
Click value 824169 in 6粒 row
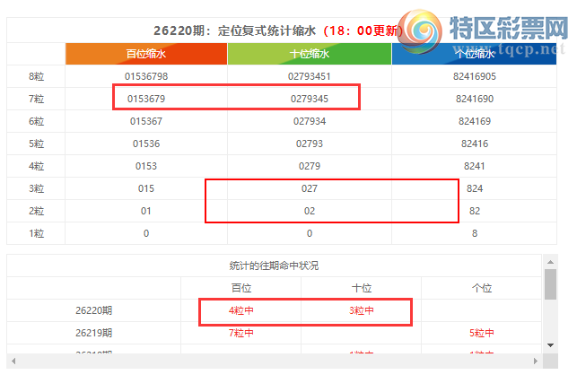tap(475, 121)
